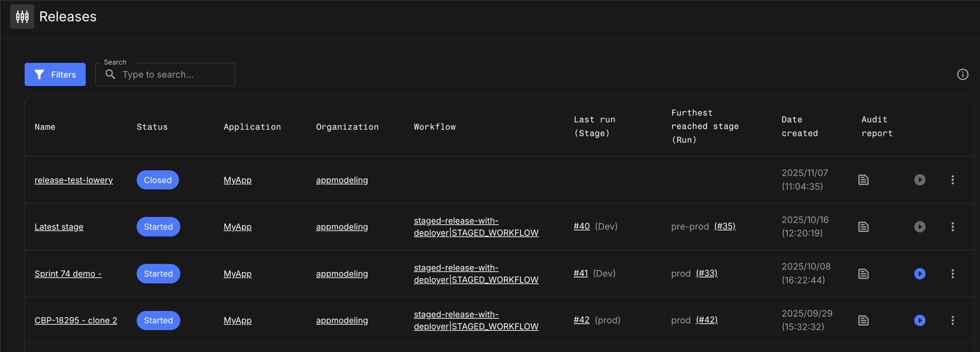Screen dimensions: 980x352
Task: Open the audit report for Sprint 74 demo
Action: click(863, 274)
